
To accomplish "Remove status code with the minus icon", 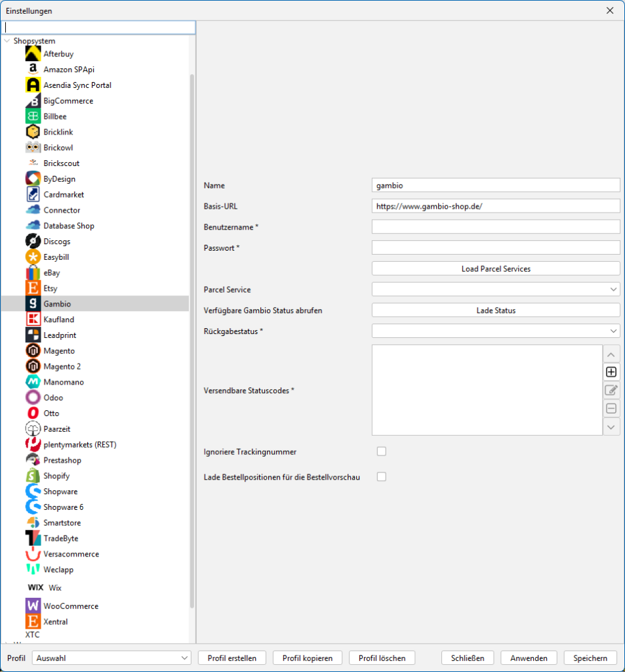I will (611, 409).
